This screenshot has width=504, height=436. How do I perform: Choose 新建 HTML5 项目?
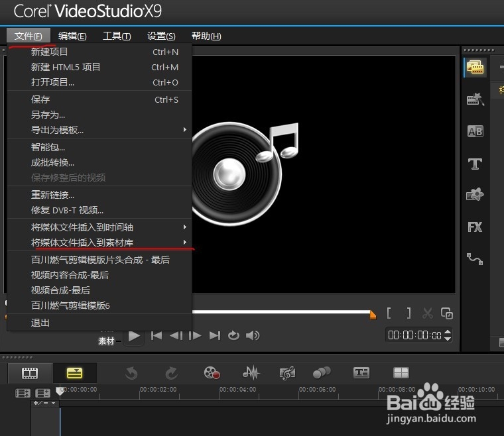click(x=99, y=67)
